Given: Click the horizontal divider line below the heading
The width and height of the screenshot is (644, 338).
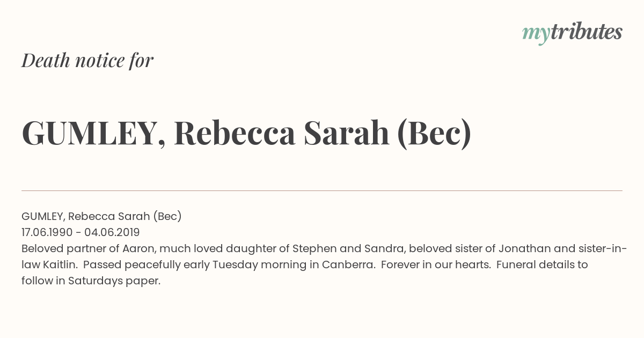Looking at the screenshot, I should pos(322,190).
